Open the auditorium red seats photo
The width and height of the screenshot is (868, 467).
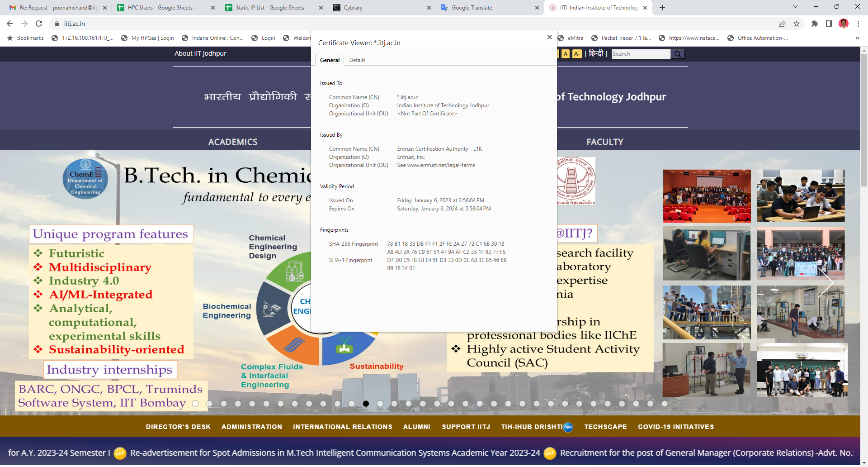pos(707,196)
